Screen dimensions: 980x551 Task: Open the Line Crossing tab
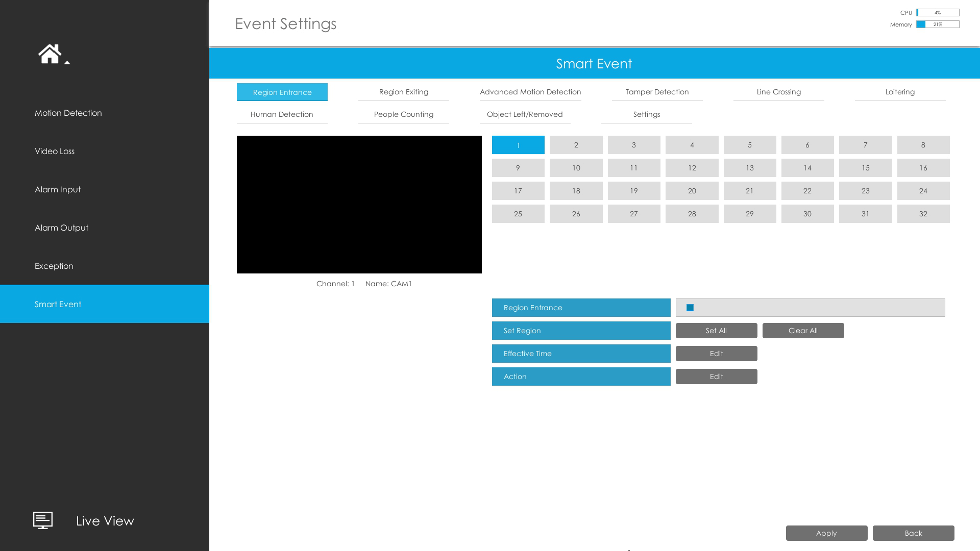click(778, 92)
